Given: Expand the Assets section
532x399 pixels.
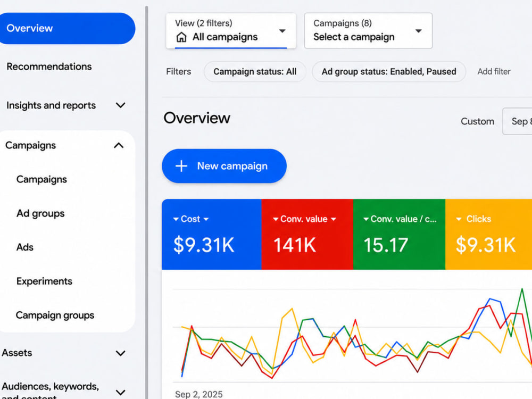Looking at the screenshot, I should tap(120, 353).
